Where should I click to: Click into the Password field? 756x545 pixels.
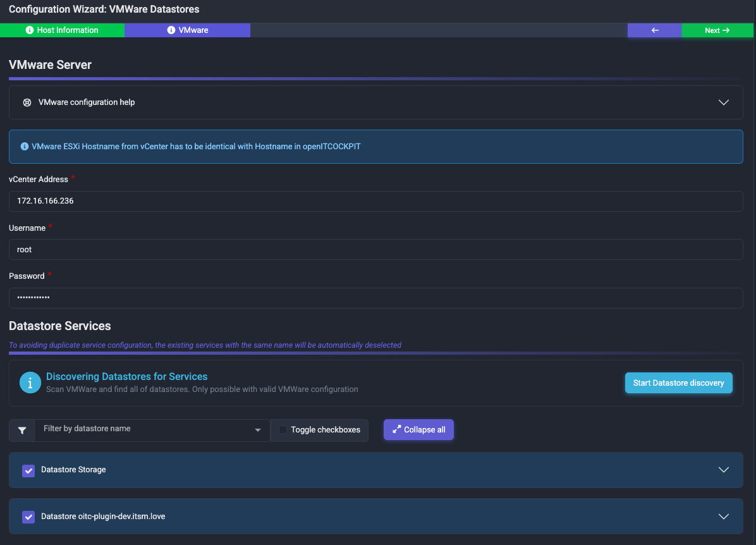(x=376, y=298)
